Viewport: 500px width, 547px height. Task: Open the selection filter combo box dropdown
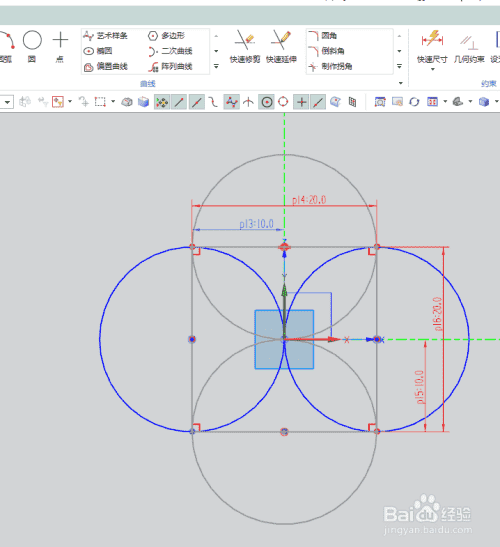click(7, 102)
